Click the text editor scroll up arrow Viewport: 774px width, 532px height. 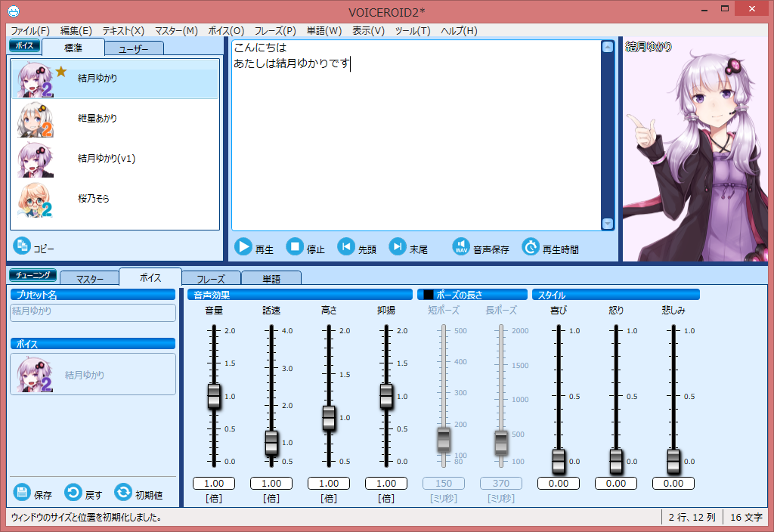click(x=608, y=47)
